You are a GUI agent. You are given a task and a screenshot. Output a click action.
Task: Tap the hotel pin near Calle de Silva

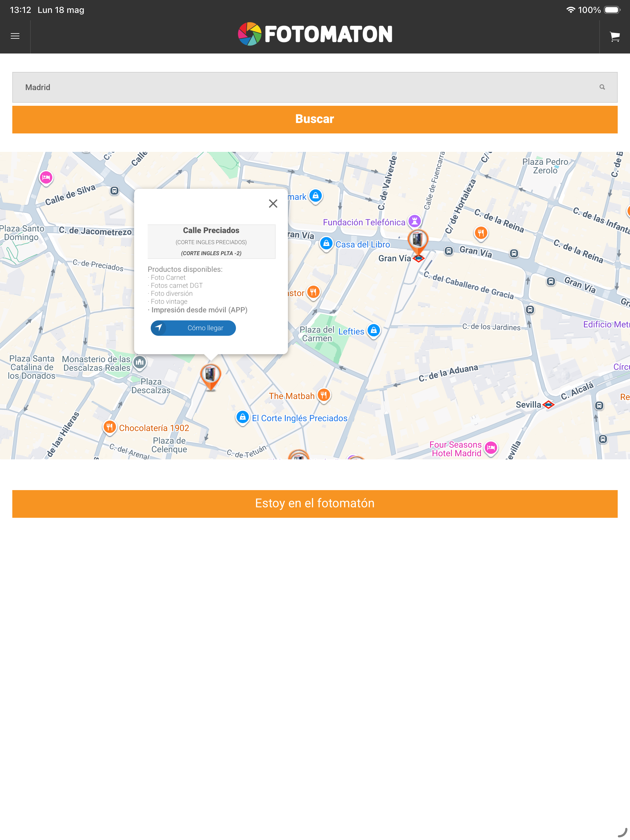[46, 177]
